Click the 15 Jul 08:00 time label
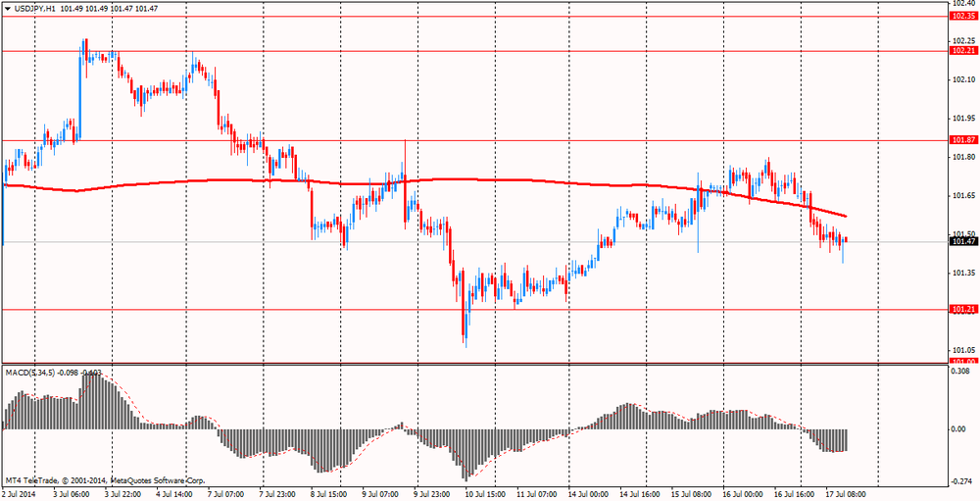The width and height of the screenshot is (980, 501). pos(691,494)
